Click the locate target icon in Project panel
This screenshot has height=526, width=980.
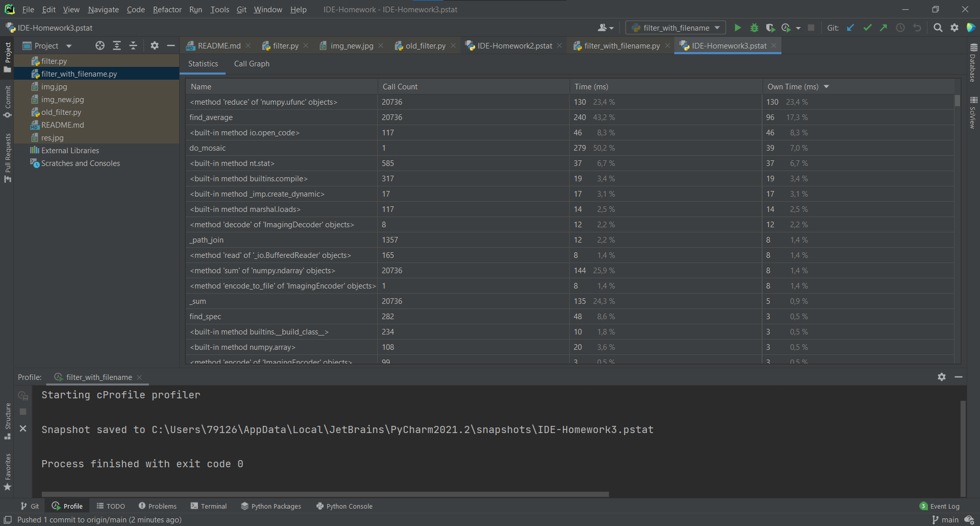(x=100, y=46)
